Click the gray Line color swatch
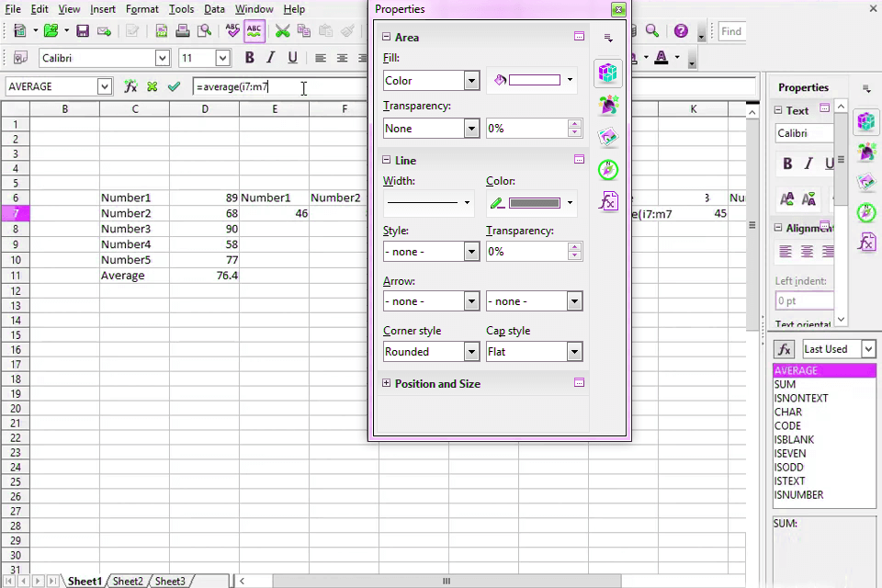Viewport: 882px width, 588px height. (x=534, y=203)
